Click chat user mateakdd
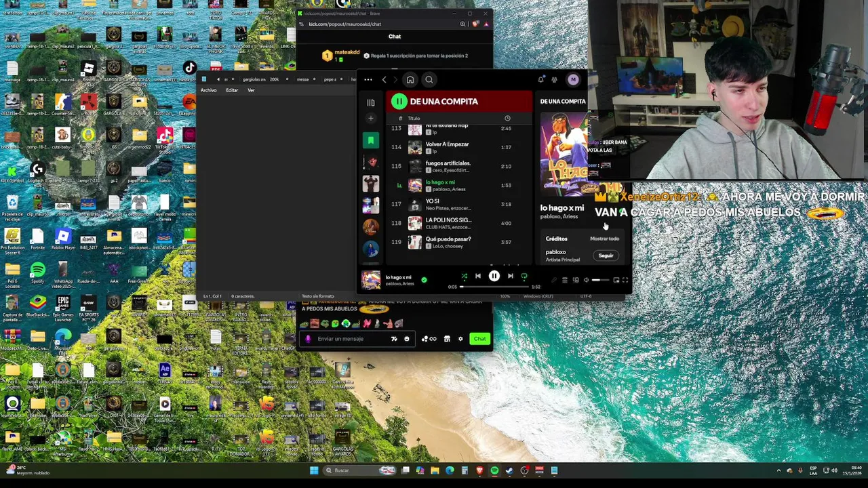The height and width of the screenshot is (488, 868). [x=346, y=51]
